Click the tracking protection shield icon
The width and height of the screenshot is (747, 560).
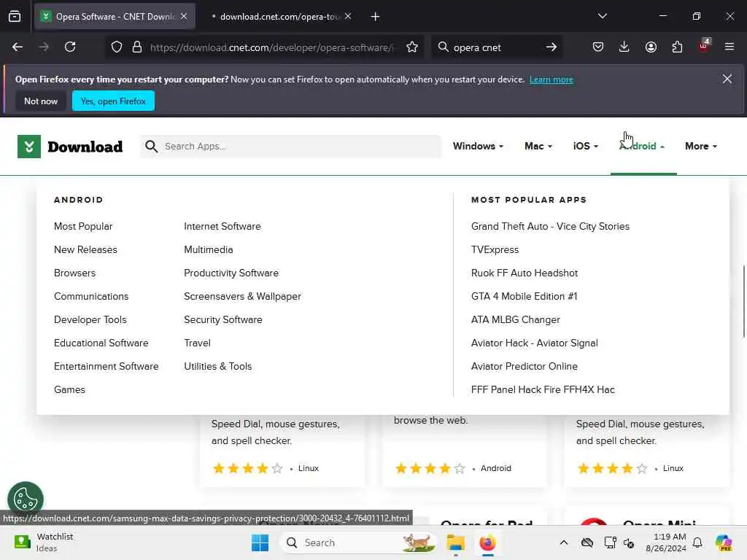click(x=117, y=47)
